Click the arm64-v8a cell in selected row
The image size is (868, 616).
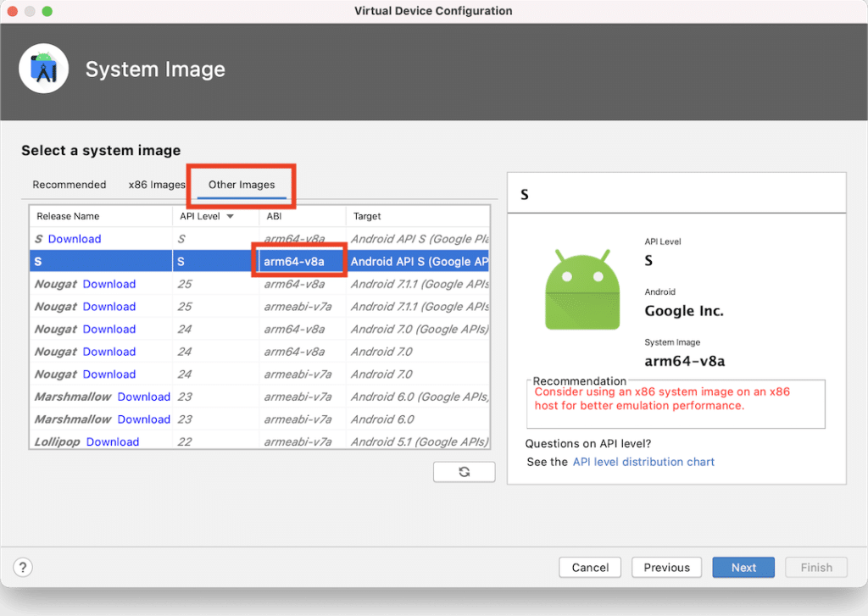pyautogui.click(x=302, y=261)
